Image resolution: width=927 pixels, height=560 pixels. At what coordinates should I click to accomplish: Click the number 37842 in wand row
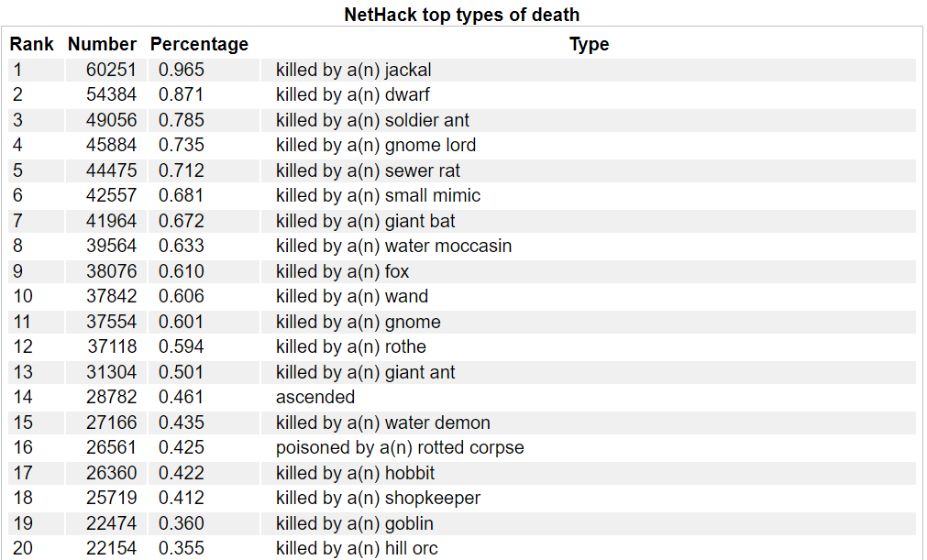click(111, 296)
